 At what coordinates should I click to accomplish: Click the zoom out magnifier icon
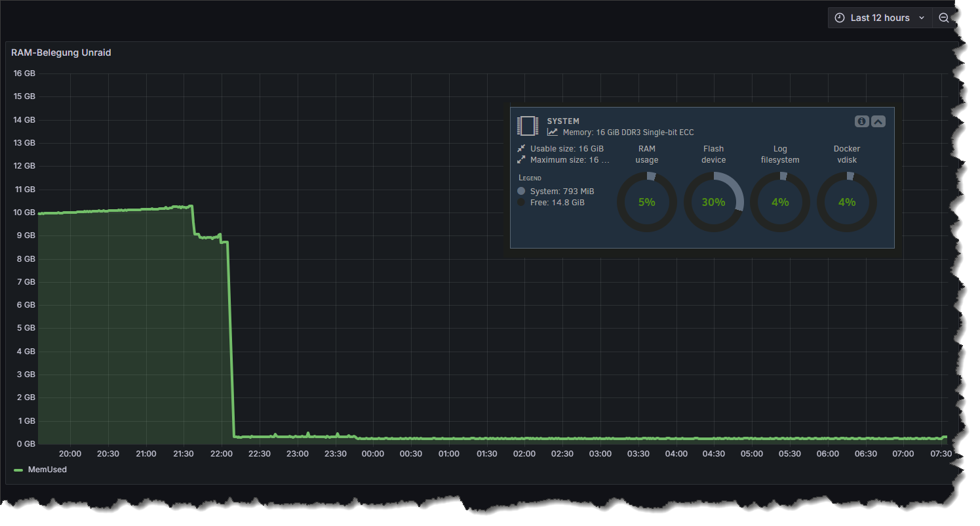click(x=943, y=18)
